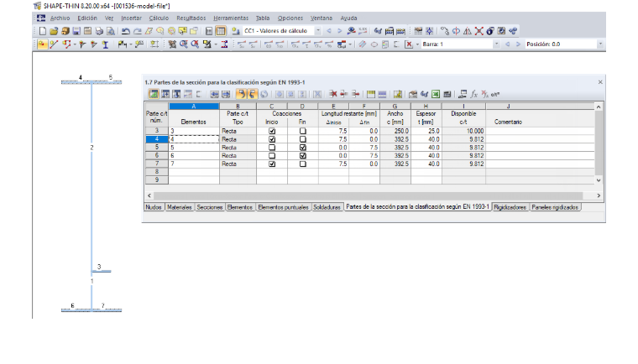
Task: Check the Fin checkbox in row 3
Action: click(x=303, y=131)
